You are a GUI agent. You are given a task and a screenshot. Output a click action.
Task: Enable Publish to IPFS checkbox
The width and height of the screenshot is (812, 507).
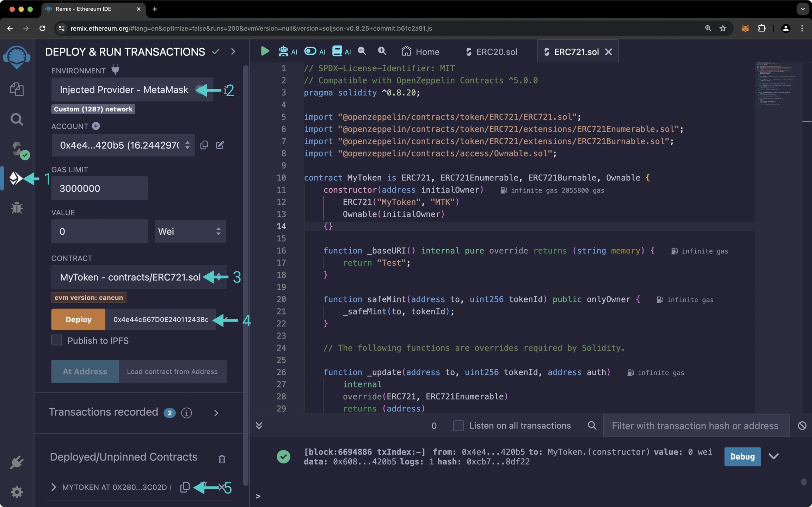pos(57,340)
